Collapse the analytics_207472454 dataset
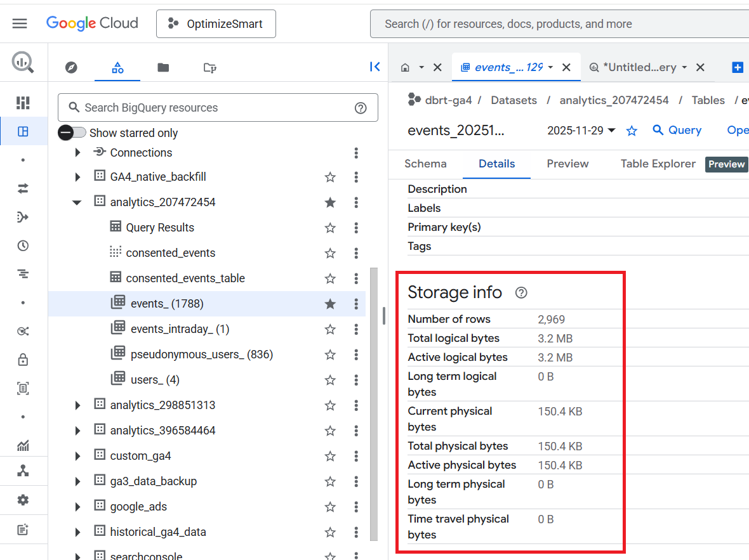The image size is (749, 560). pos(77,202)
